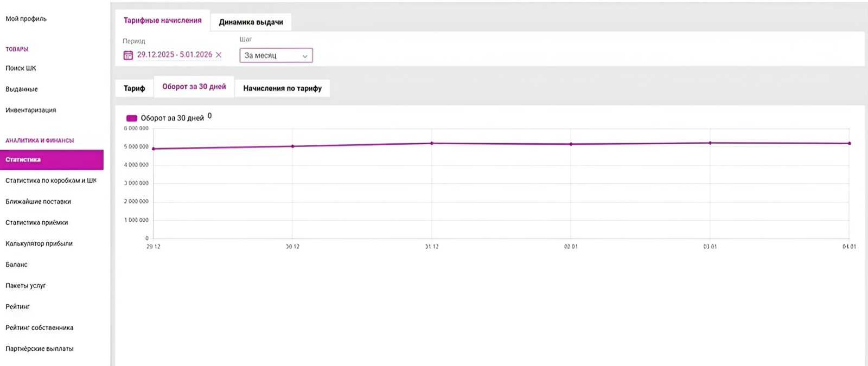The height and width of the screenshot is (366, 868).
Task: Open "Инвентаризация" sidebar item
Action: coord(31,110)
